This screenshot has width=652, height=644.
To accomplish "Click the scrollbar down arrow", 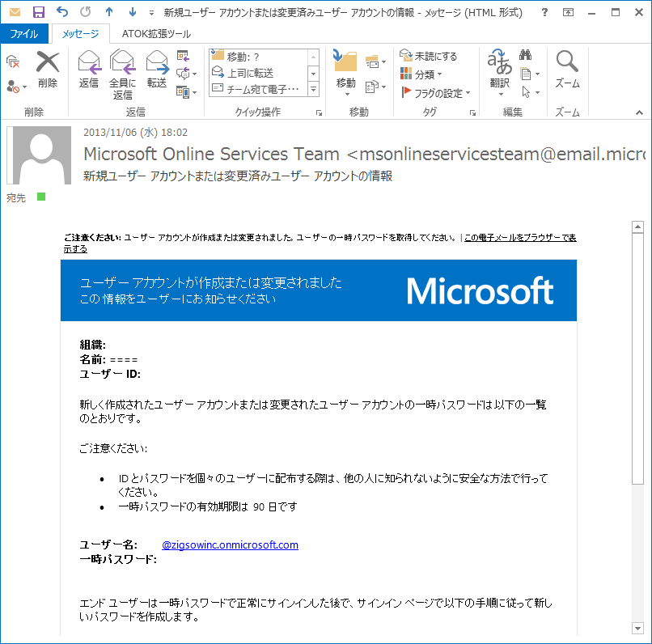I will click(x=637, y=628).
